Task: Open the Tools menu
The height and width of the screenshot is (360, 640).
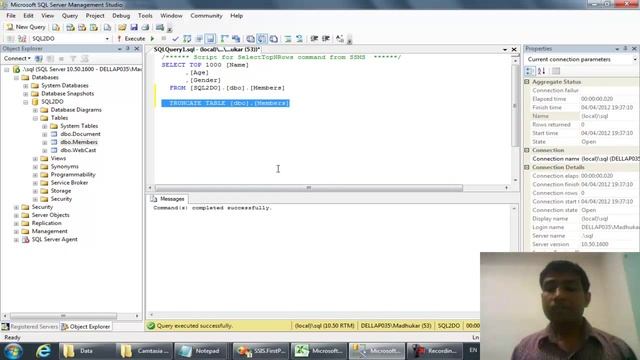Action: coord(145,16)
